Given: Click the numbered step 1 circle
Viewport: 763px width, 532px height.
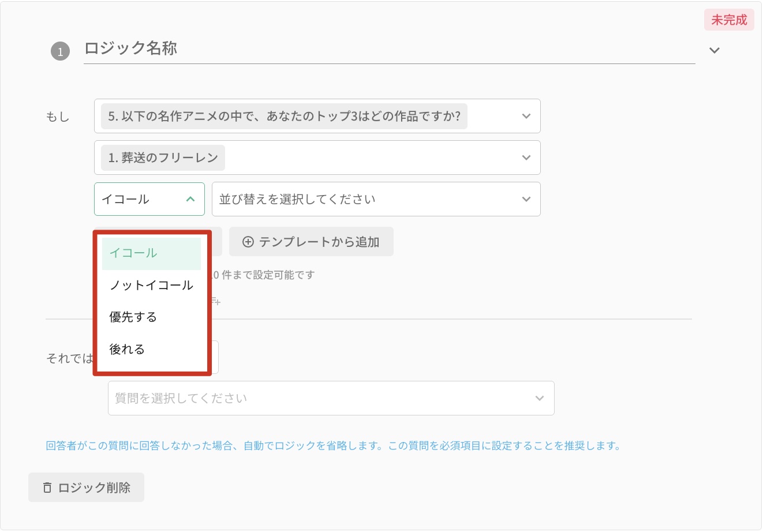Looking at the screenshot, I should coord(60,51).
